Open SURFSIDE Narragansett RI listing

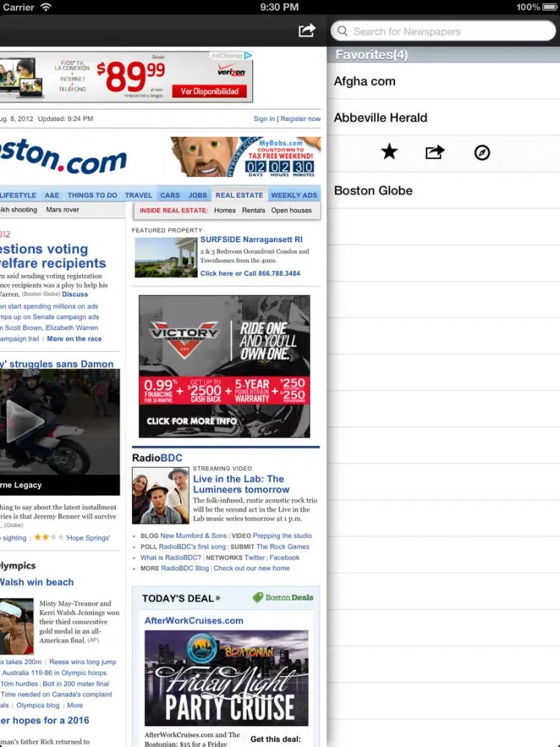pos(251,240)
